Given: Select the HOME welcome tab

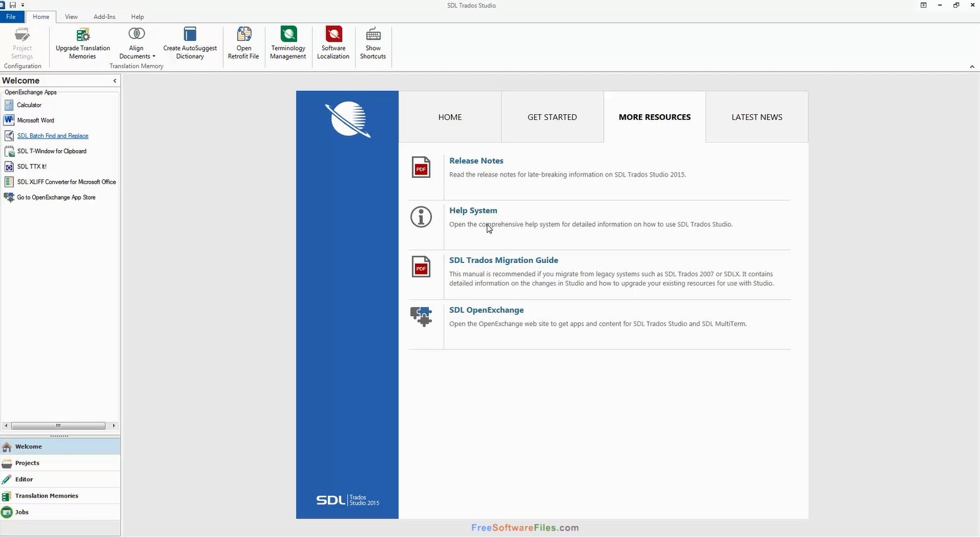Looking at the screenshot, I should 450,117.
